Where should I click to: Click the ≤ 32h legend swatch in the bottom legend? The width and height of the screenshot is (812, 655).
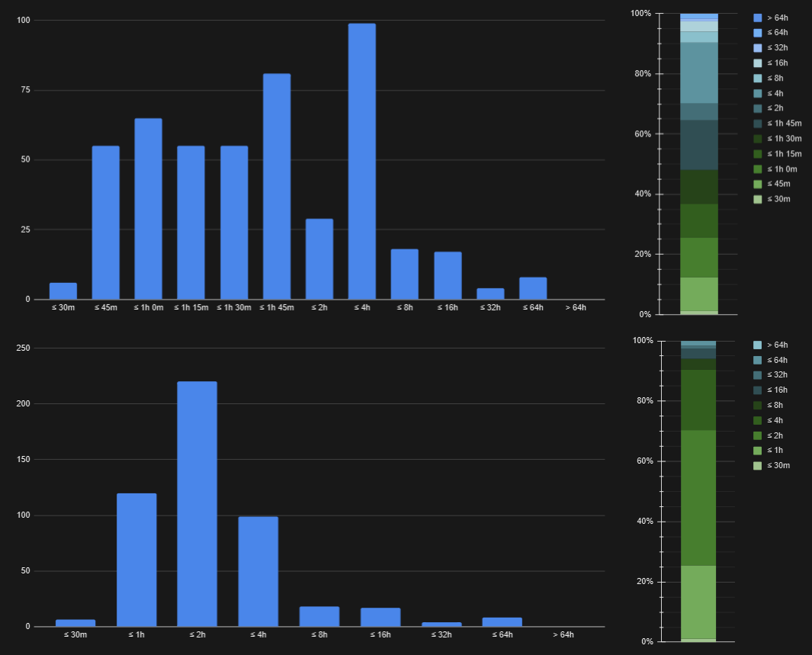point(758,375)
